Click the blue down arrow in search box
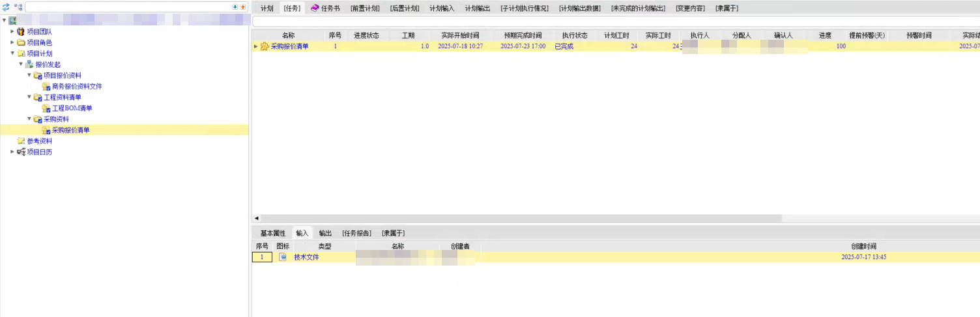 [235, 7]
